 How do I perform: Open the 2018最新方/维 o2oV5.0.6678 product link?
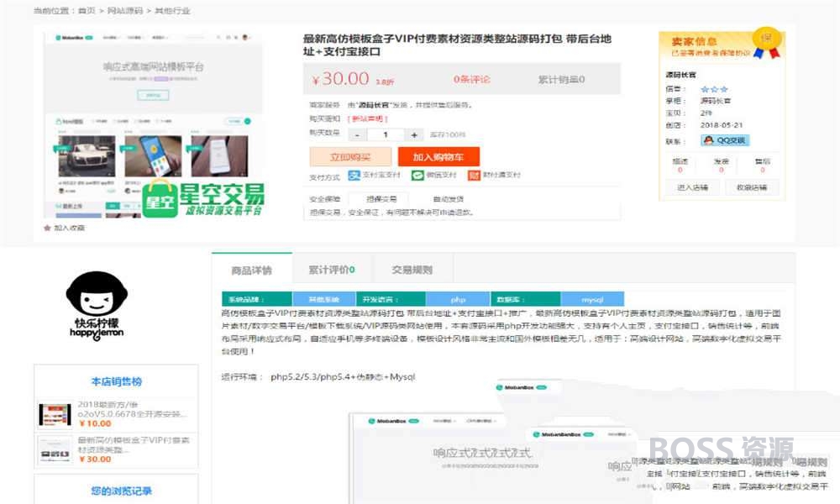[x=133, y=409]
